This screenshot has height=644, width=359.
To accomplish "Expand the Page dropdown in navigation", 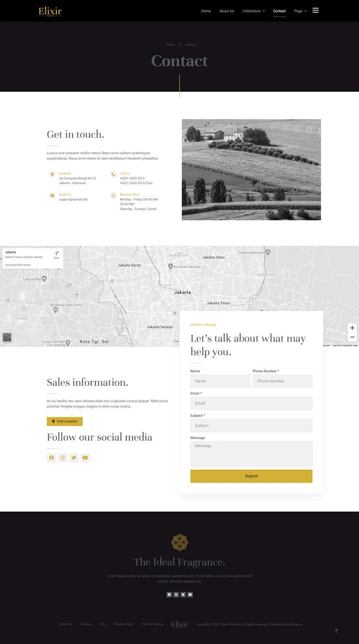I will pos(300,11).
